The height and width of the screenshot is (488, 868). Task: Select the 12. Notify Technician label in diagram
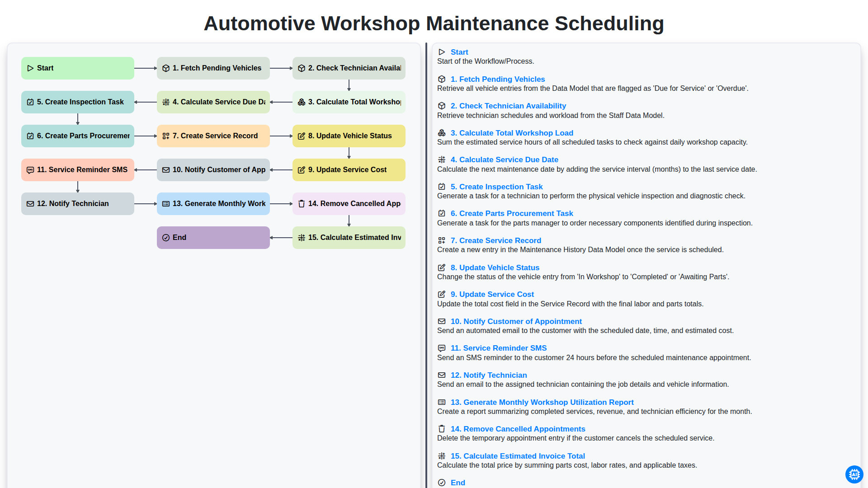(73, 204)
